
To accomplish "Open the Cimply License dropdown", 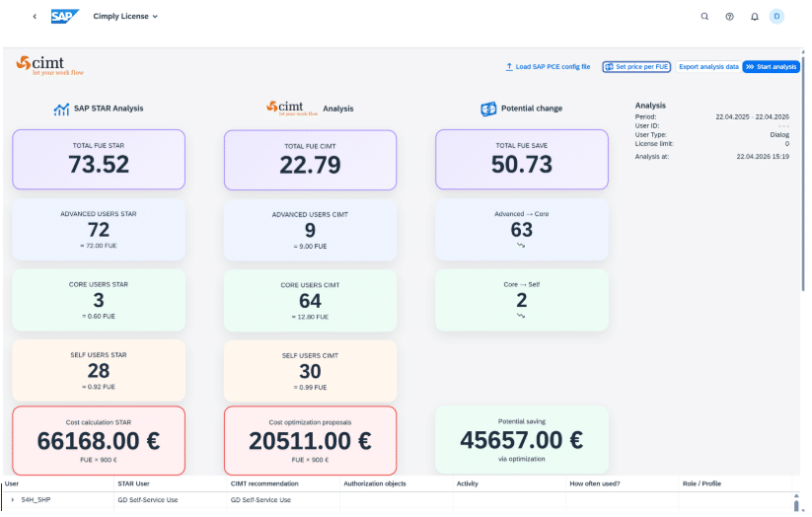I will click(x=125, y=17).
